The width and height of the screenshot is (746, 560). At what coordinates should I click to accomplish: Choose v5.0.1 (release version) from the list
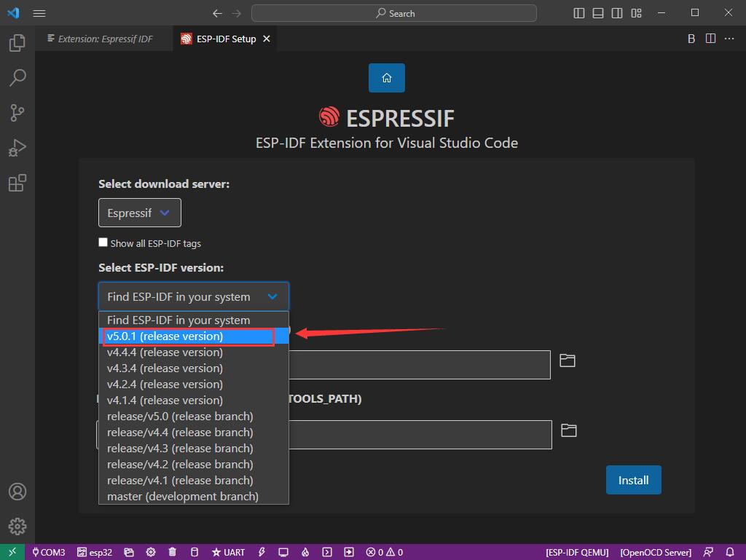click(165, 336)
